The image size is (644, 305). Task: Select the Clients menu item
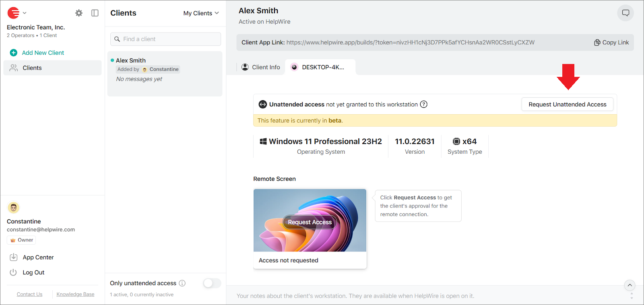52,68
